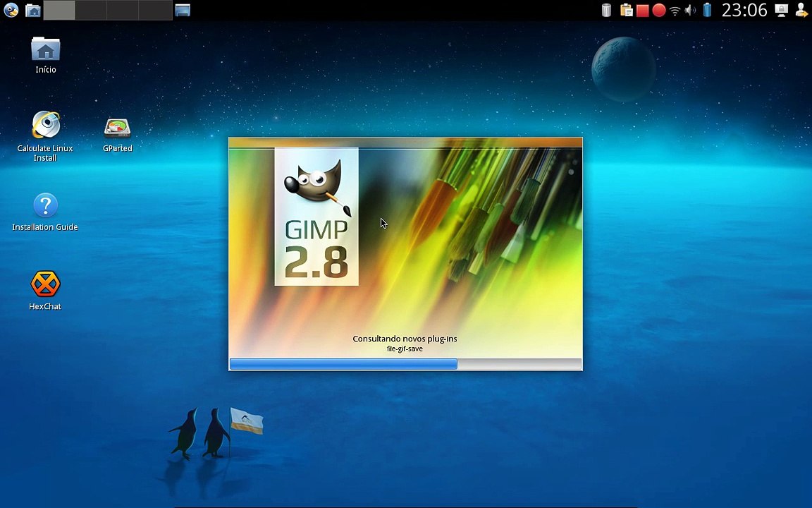Open the volume speaker tray icon
The image size is (812, 508).
(690, 11)
